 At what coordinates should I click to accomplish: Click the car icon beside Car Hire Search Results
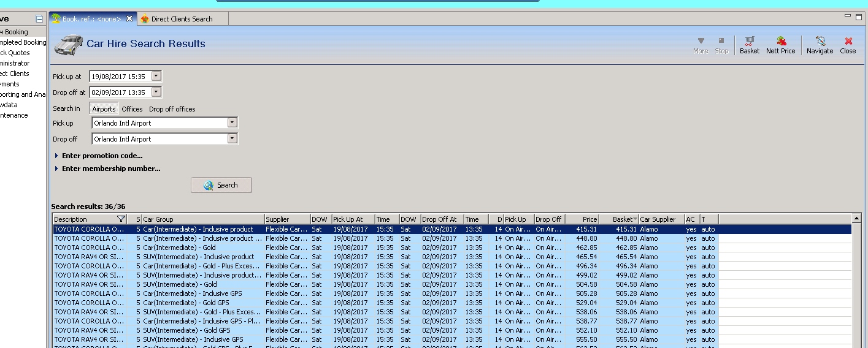69,45
